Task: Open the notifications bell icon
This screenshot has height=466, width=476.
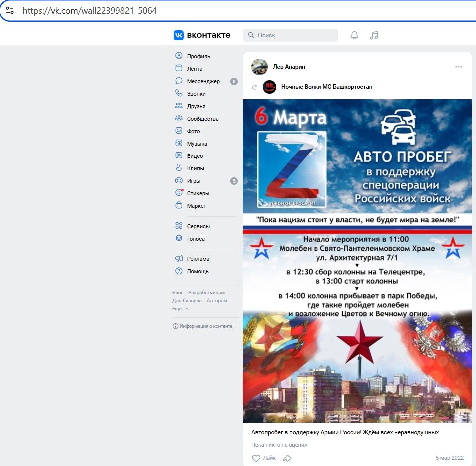Action: pyautogui.click(x=354, y=35)
